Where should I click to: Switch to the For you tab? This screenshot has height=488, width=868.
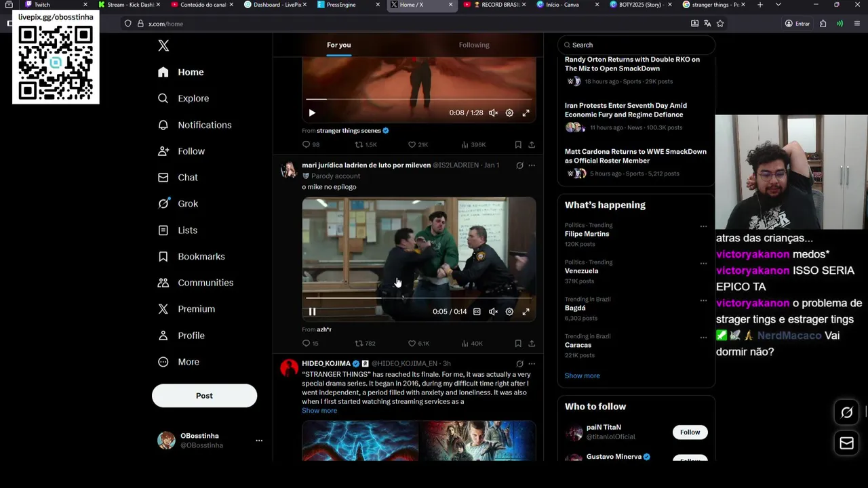coord(339,45)
